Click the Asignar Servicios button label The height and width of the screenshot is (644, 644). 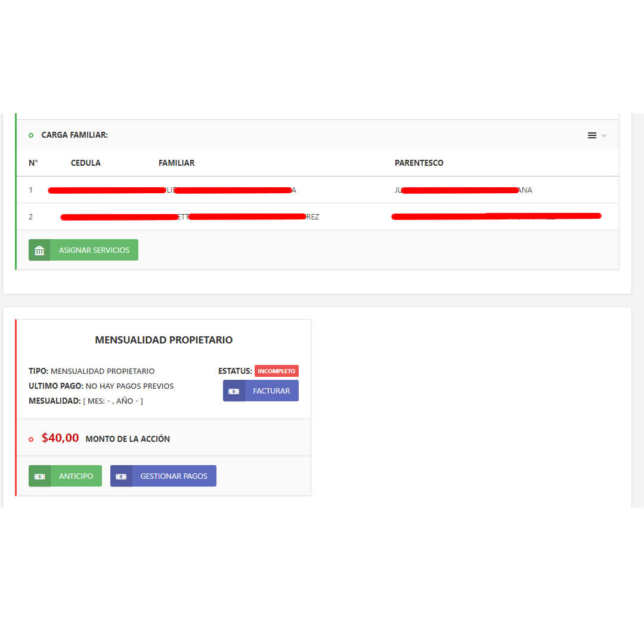[x=94, y=250]
